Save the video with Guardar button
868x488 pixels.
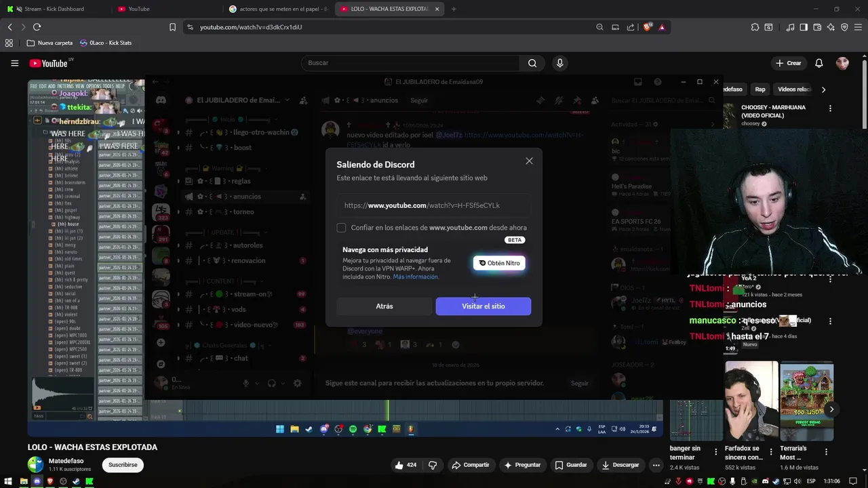[x=570, y=465]
